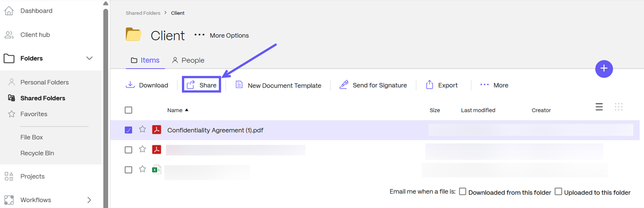Image resolution: width=644 pixels, height=208 pixels.
Task: Uncheck the Confidentiality Agreement (1).pdf checkbox
Action: [128, 130]
